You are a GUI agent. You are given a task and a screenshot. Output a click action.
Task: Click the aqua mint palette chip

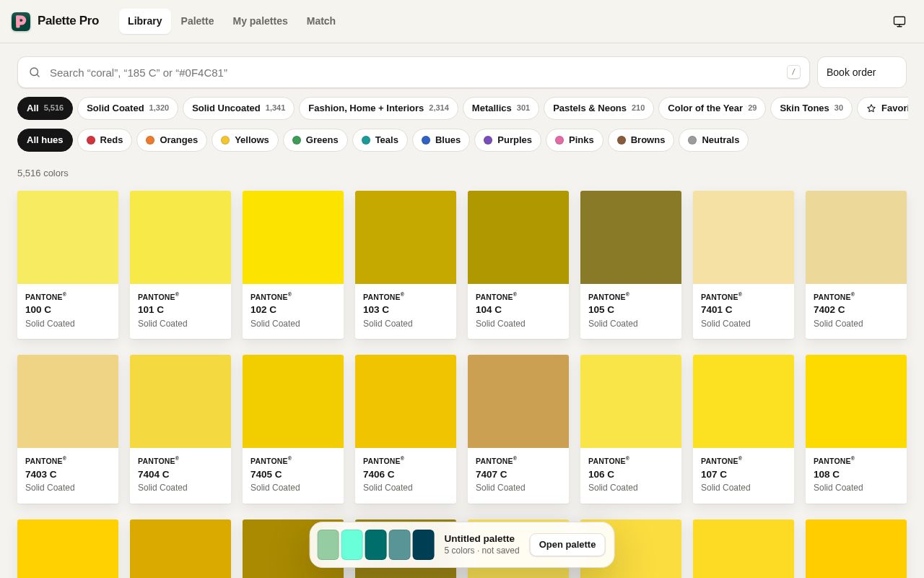352,545
